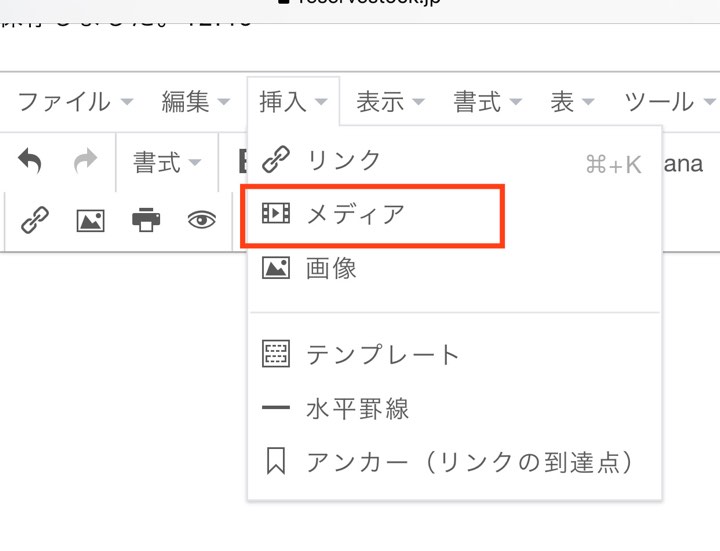720x551 pixels.
Task: Click the horizontal line icon
Action: click(276, 407)
